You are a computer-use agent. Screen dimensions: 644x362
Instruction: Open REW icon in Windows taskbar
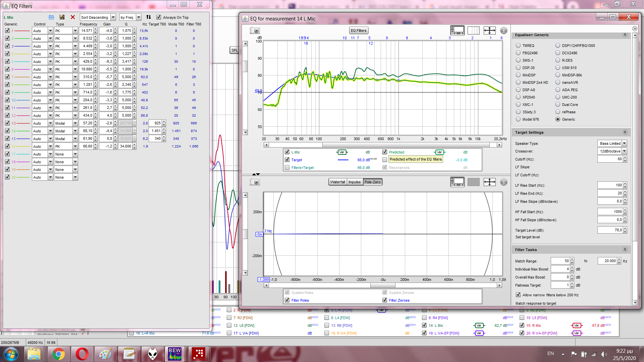point(175,354)
